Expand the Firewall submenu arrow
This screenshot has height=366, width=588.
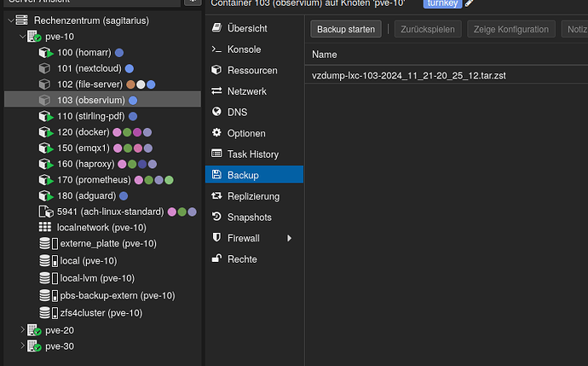coord(289,238)
